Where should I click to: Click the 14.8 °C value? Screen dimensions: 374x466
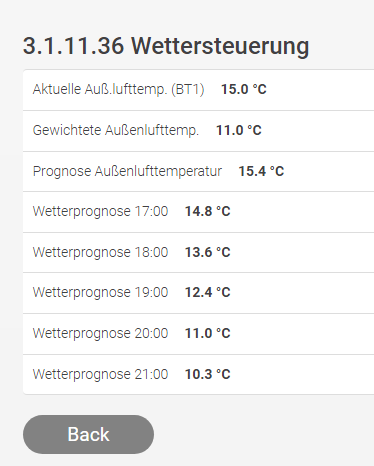[208, 211]
